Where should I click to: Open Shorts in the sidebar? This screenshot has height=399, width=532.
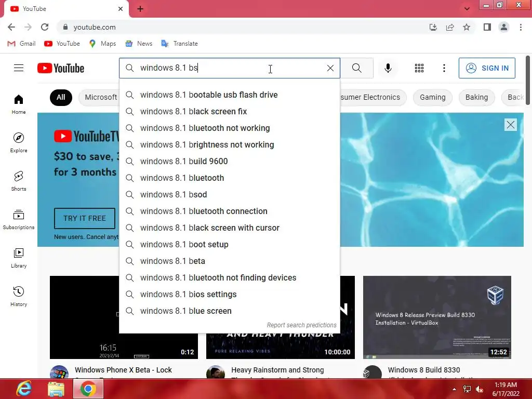[19, 181]
